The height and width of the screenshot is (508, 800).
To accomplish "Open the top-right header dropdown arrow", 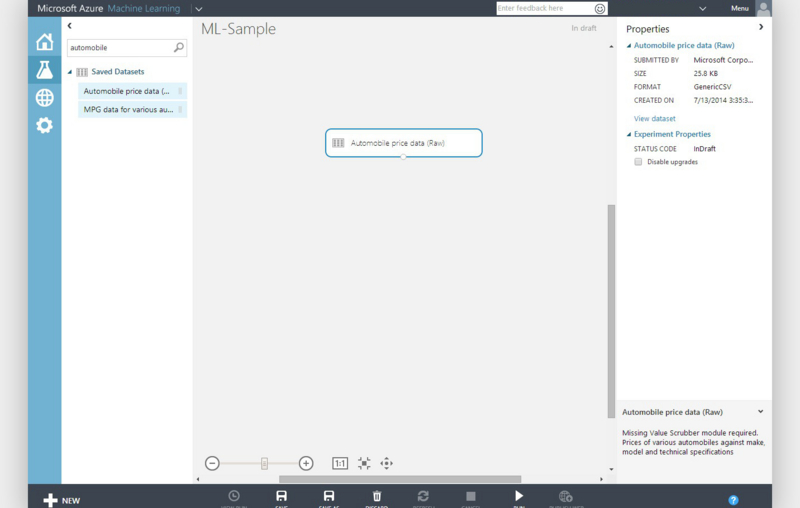I will click(x=703, y=9).
